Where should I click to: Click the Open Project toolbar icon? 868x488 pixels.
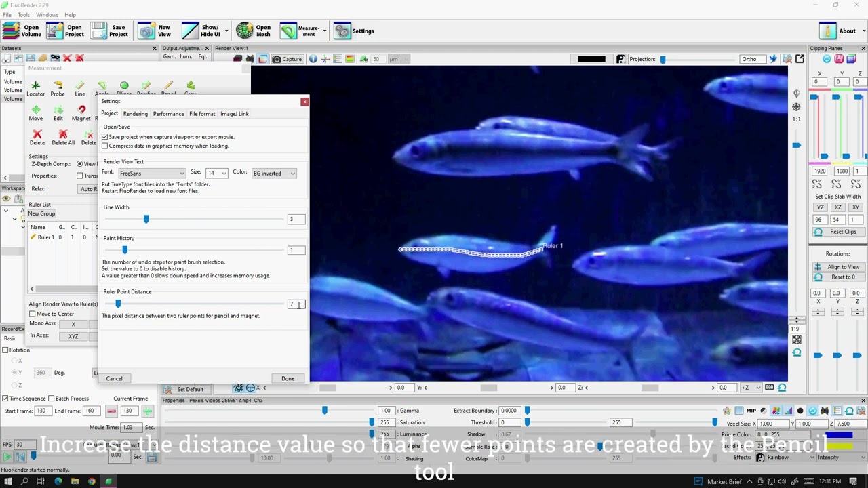click(x=55, y=30)
